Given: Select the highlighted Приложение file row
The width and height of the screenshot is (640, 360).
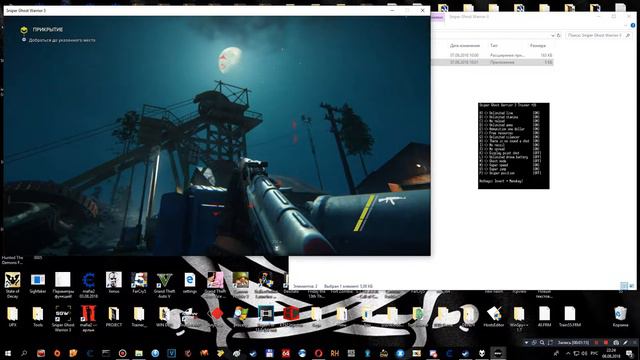Looking at the screenshot, I should [493, 62].
